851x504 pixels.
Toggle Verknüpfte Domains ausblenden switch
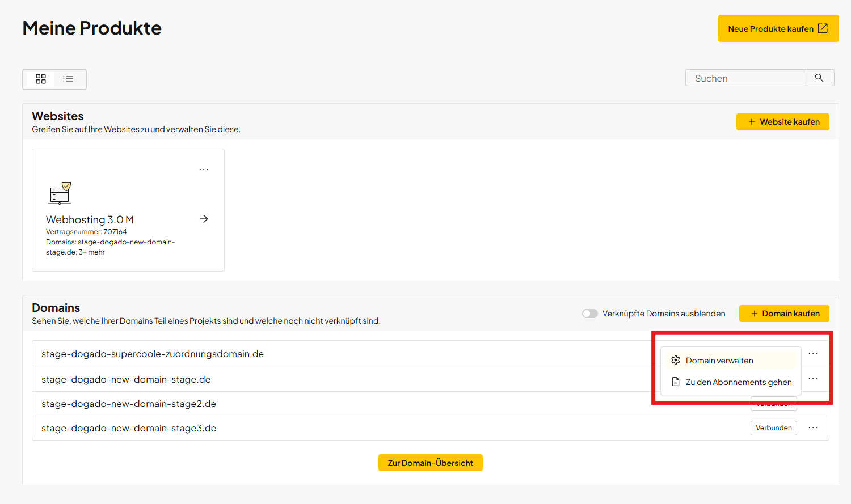[590, 314]
